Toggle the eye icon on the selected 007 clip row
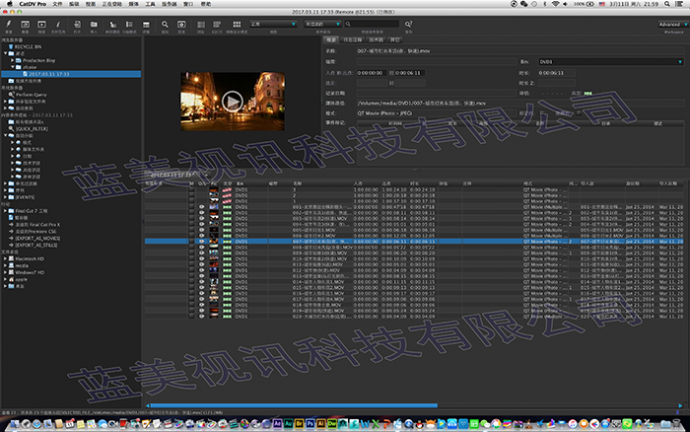This screenshot has height=432, width=690. coord(201,242)
